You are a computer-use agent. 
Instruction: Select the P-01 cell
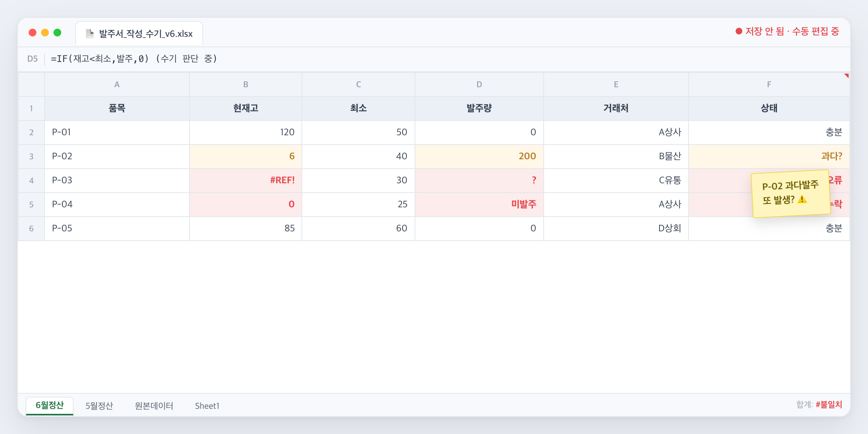pos(117,133)
